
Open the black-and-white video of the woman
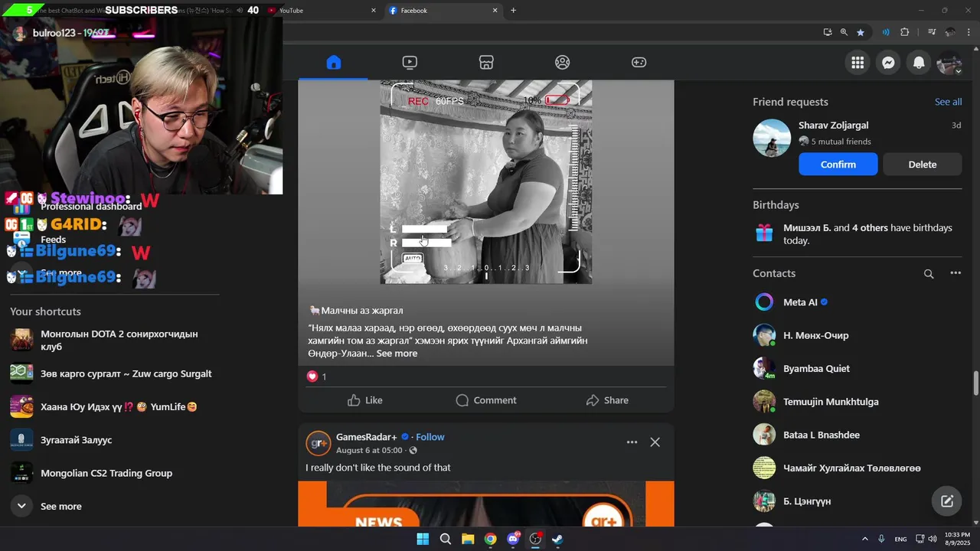pos(486,182)
